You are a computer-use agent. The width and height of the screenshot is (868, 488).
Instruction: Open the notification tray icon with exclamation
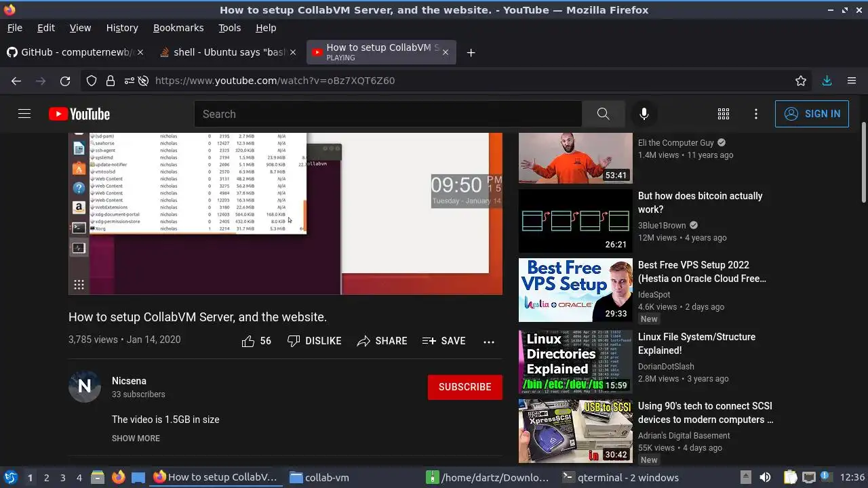[826, 477]
